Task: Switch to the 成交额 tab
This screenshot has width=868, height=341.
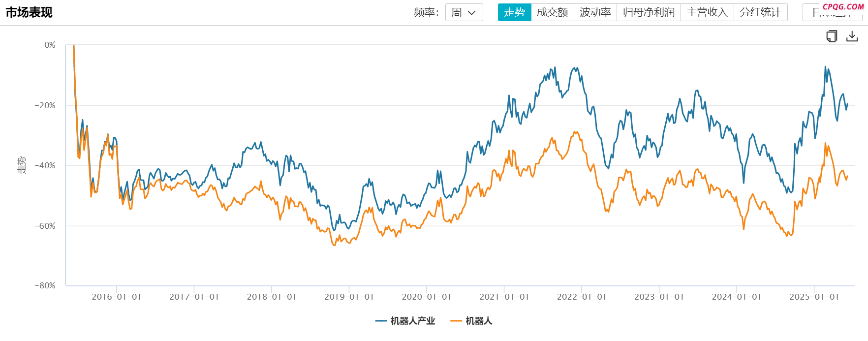Action: 553,12
